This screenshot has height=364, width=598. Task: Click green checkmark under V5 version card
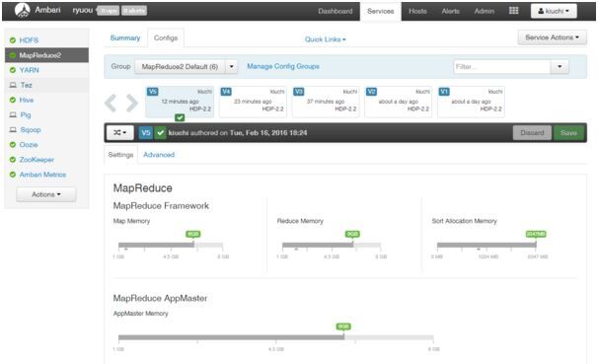(180, 117)
